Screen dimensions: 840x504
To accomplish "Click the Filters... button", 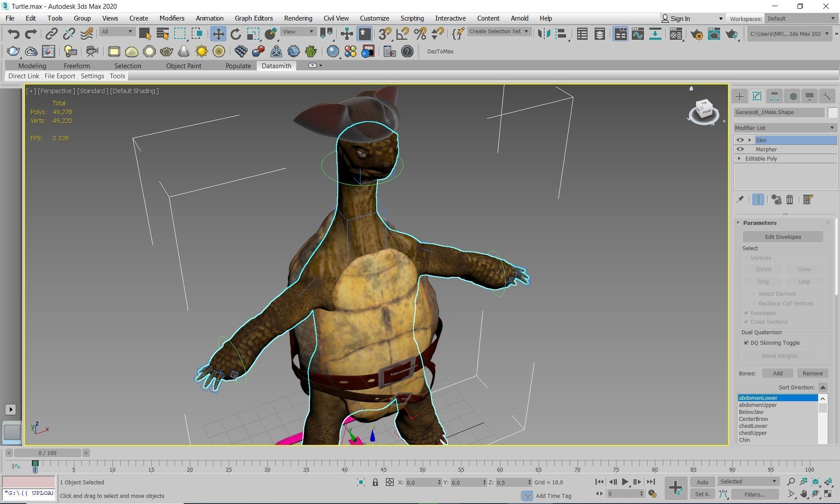I will pyautogui.click(x=755, y=494).
